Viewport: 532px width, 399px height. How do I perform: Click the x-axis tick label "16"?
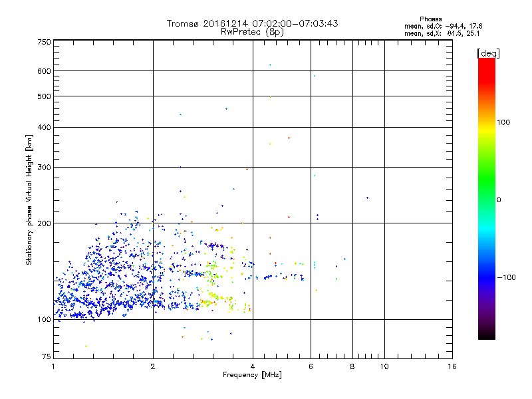(452, 366)
